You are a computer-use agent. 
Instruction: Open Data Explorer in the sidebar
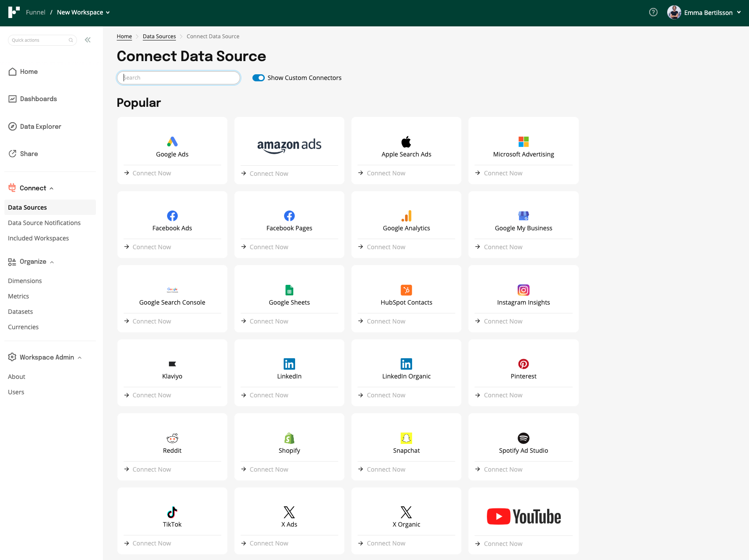[35, 127]
